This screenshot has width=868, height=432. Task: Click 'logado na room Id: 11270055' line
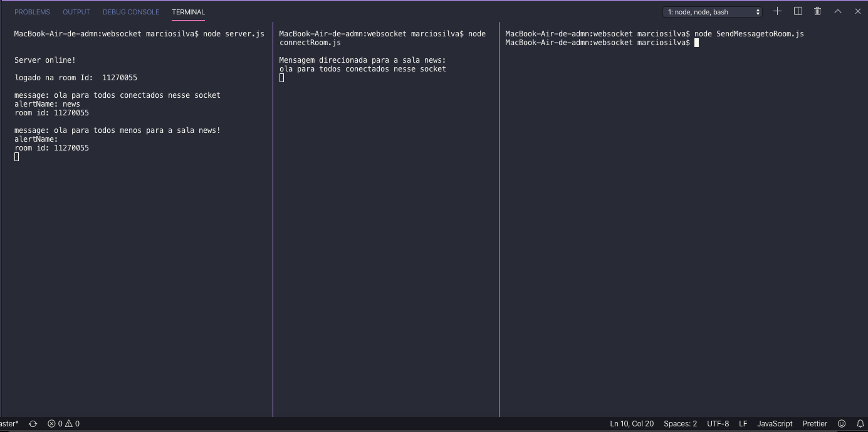coord(76,78)
